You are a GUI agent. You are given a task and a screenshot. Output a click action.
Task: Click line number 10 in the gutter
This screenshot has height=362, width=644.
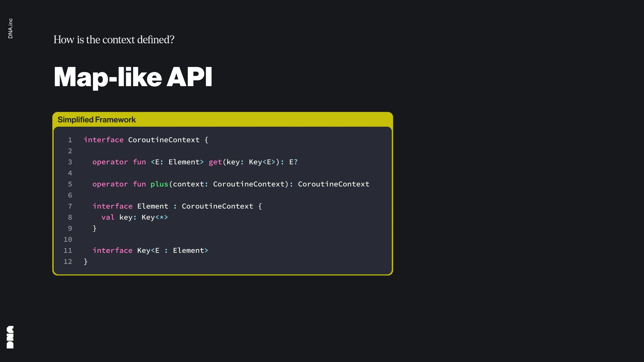[x=68, y=240]
